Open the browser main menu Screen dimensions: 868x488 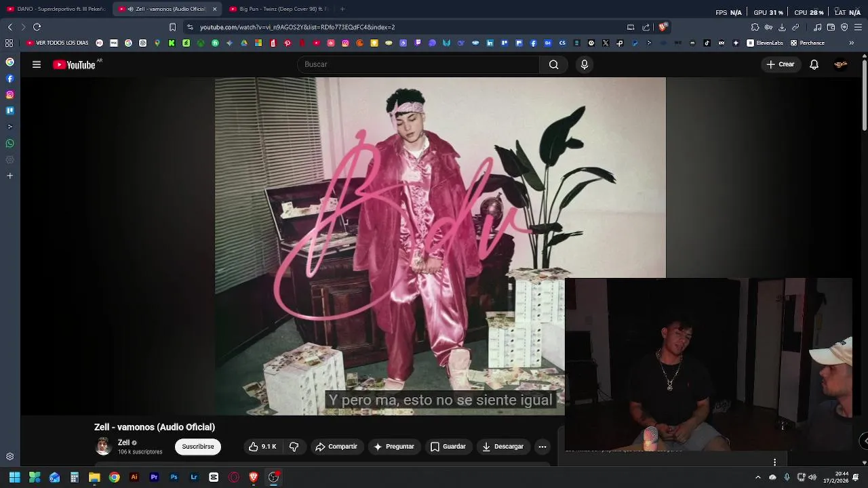858,27
